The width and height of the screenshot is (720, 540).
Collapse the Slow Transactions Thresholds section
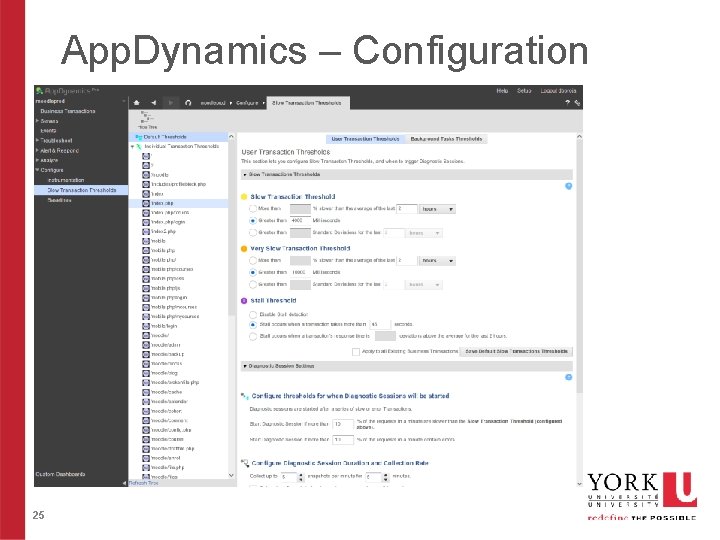tap(245, 174)
